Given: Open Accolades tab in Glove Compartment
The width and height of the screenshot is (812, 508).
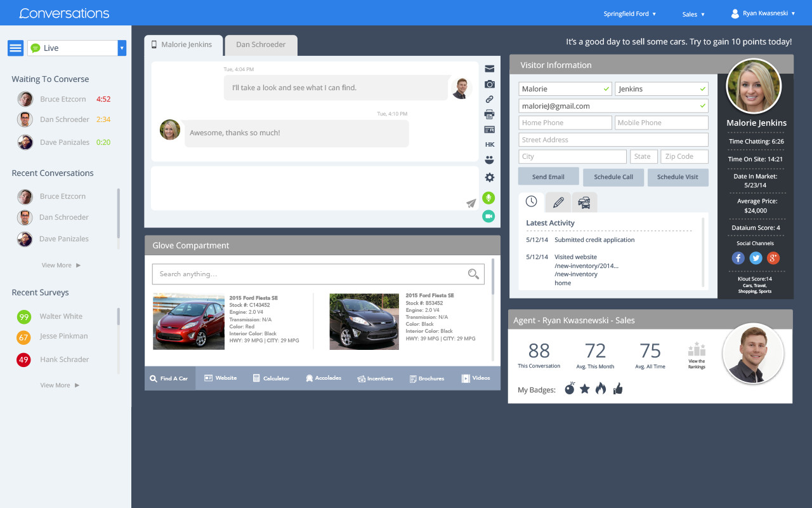Looking at the screenshot, I should point(323,378).
